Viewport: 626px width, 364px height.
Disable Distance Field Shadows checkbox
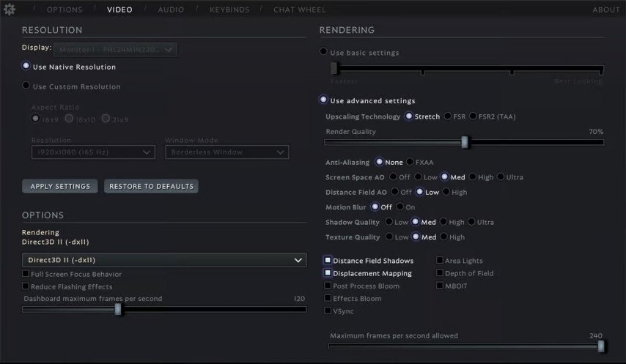coord(328,261)
